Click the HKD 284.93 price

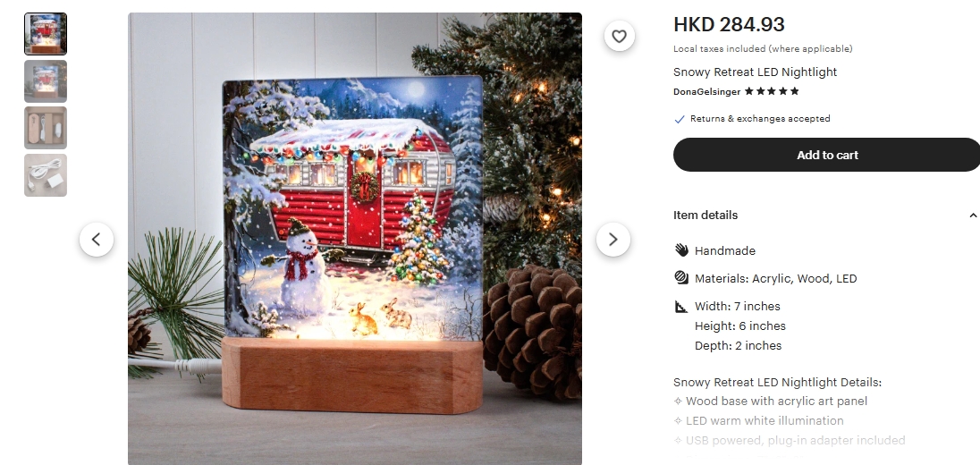(729, 24)
